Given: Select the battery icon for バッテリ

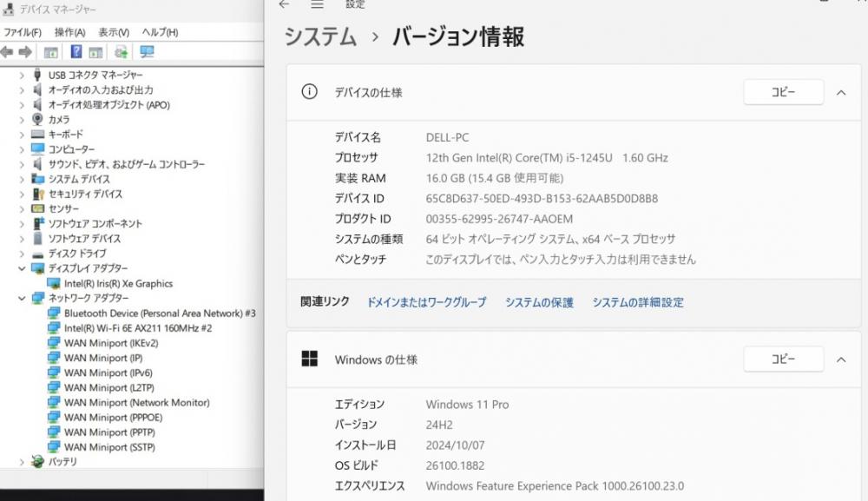Looking at the screenshot, I should point(37,461).
